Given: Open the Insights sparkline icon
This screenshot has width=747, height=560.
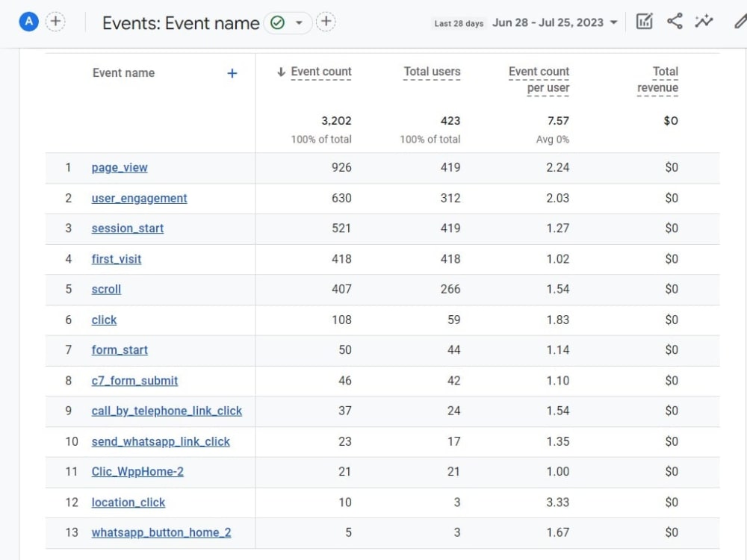Looking at the screenshot, I should pos(704,22).
